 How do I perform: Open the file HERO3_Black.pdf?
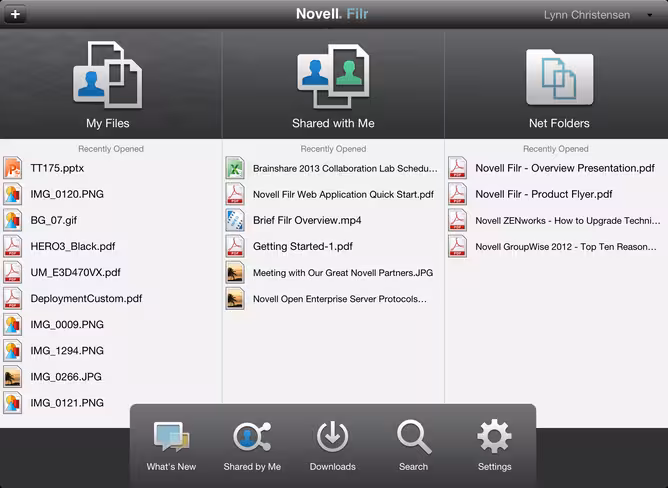[x=73, y=247]
